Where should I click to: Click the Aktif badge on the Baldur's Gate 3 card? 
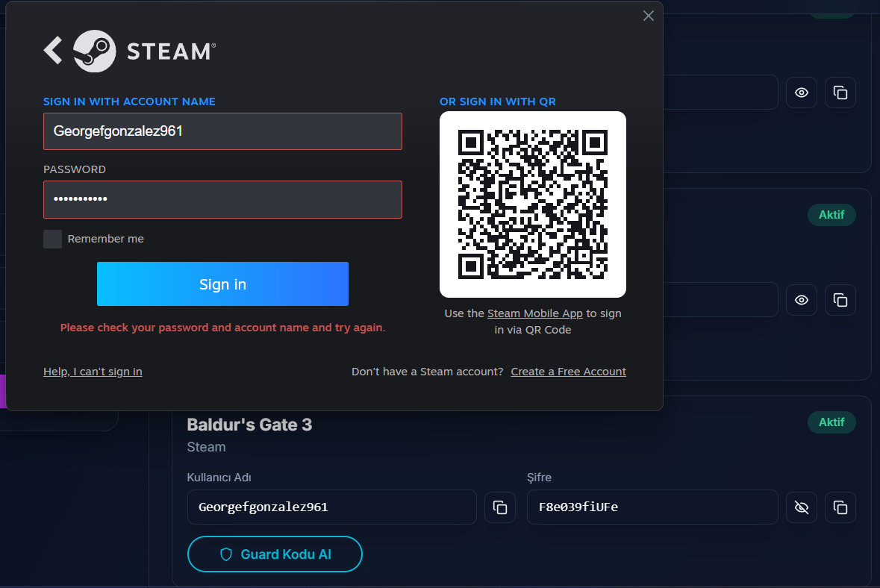coord(831,422)
